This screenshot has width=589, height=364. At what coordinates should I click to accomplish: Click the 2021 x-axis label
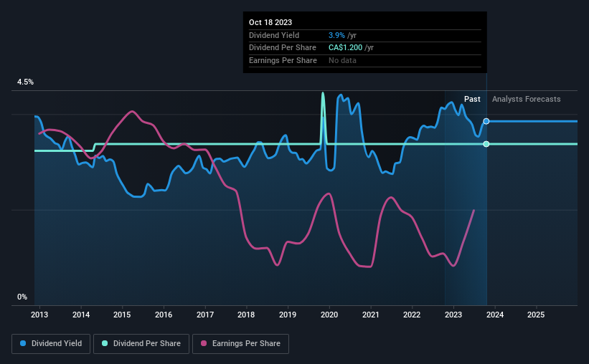click(370, 315)
